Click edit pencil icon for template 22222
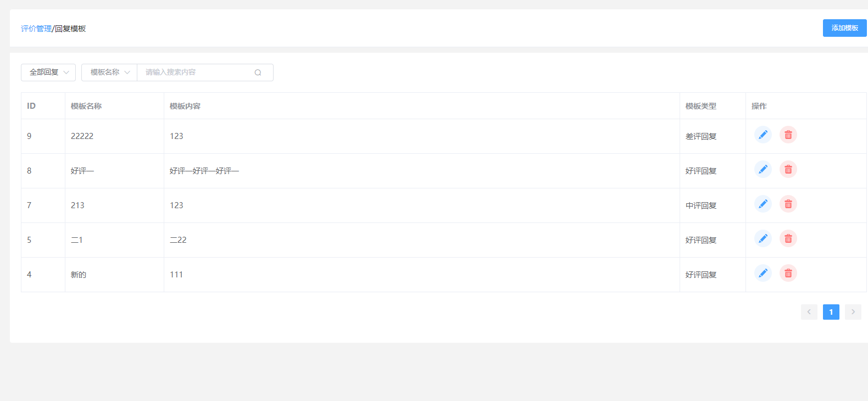Image resolution: width=868 pixels, height=401 pixels. 763,135
